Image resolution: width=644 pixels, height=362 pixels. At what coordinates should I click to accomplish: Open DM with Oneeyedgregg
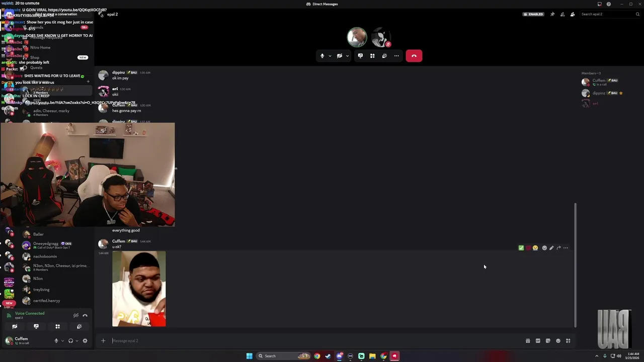tap(55, 245)
